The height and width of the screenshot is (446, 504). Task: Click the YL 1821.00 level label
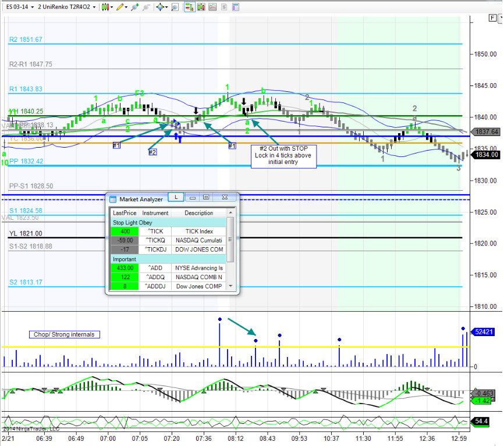point(26,233)
